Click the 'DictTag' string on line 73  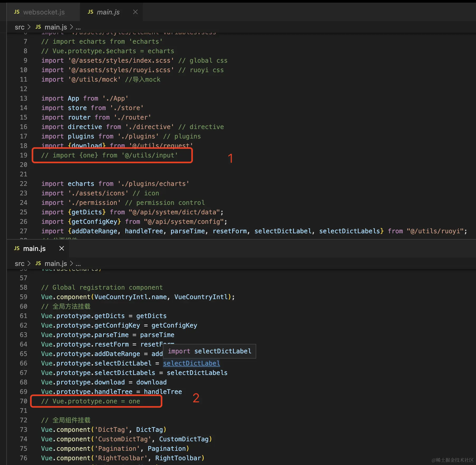click(111, 430)
